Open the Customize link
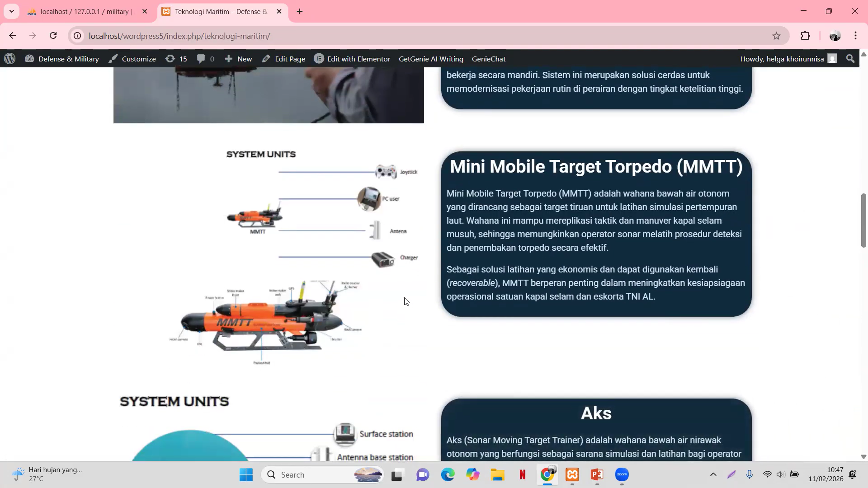Screen dimensions: 868x488 pyautogui.click(x=138, y=59)
